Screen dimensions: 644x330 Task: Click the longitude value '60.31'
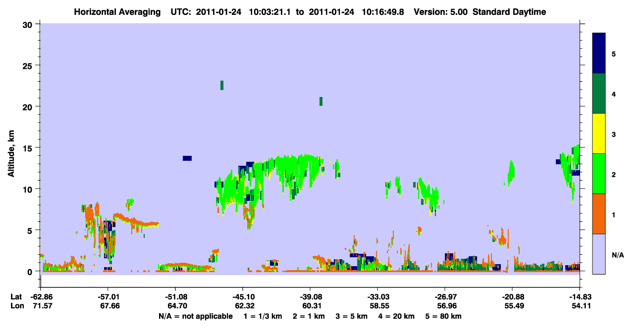point(311,306)
